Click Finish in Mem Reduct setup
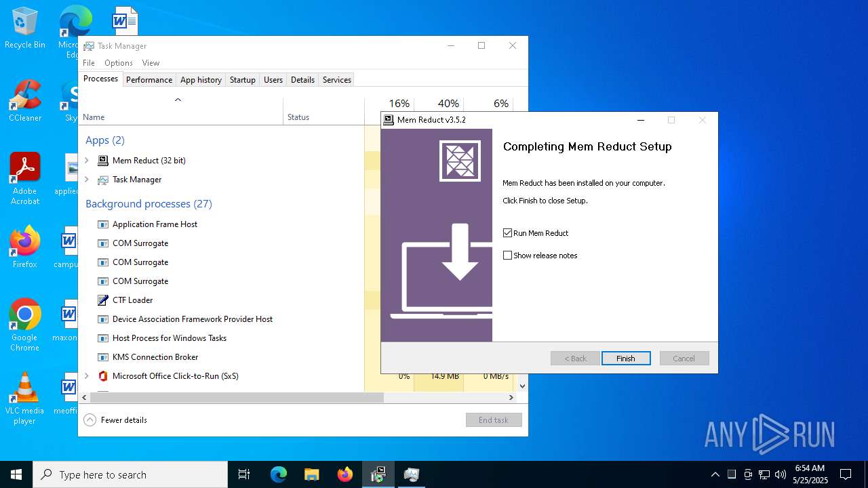The width and height of the screenshot is (868, 488). click(x=626, y=359)
